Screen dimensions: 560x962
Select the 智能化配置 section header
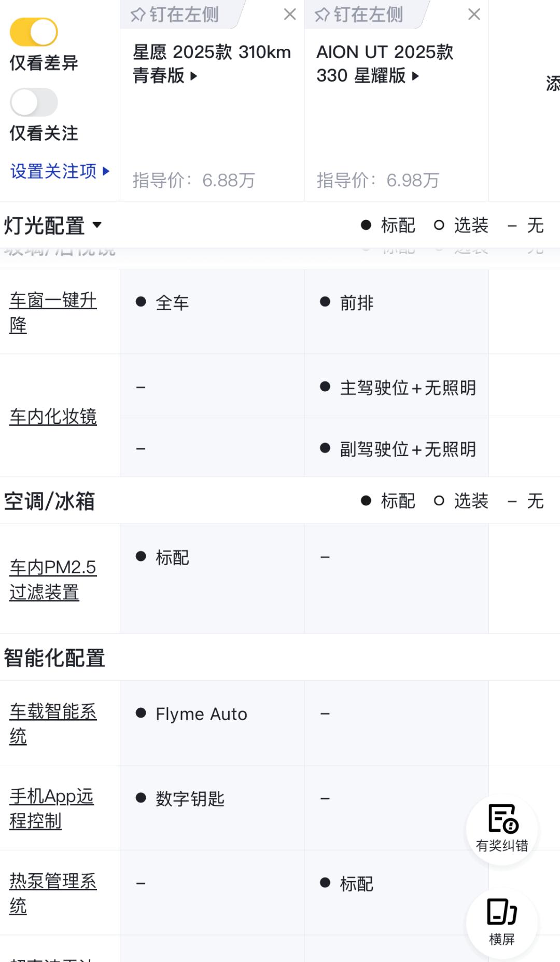pyautogui.click(x=54, y=658)
